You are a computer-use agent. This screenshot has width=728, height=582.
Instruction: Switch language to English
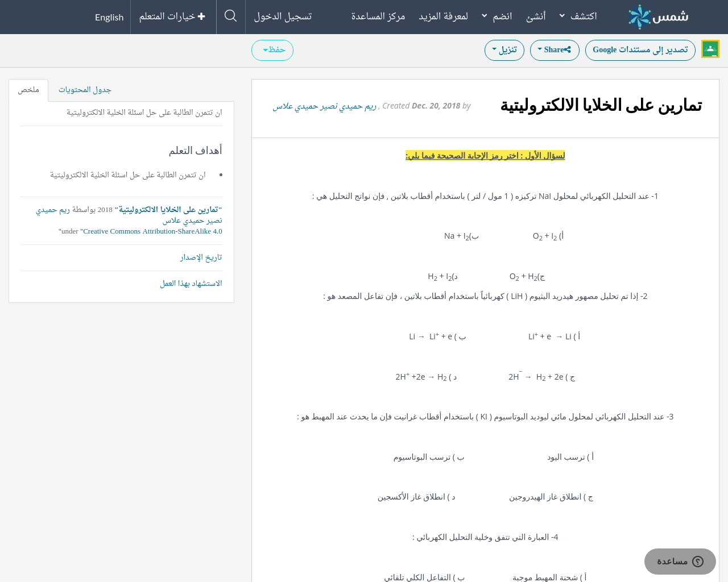pos(109,17)
